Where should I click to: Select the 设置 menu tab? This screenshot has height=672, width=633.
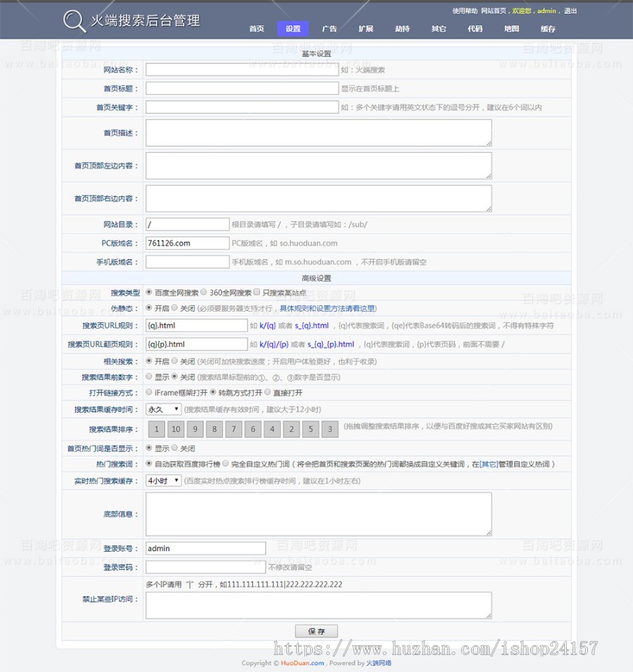click(293, 29)
